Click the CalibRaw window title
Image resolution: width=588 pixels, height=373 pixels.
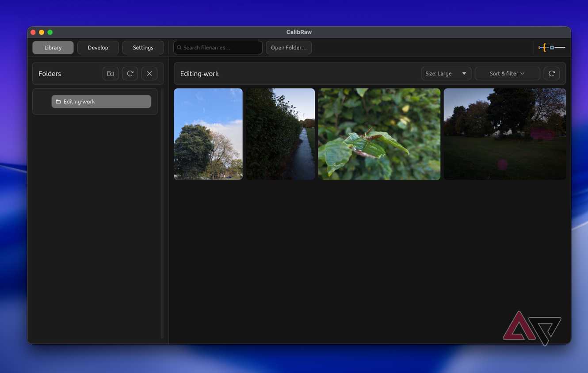(299, 32)
